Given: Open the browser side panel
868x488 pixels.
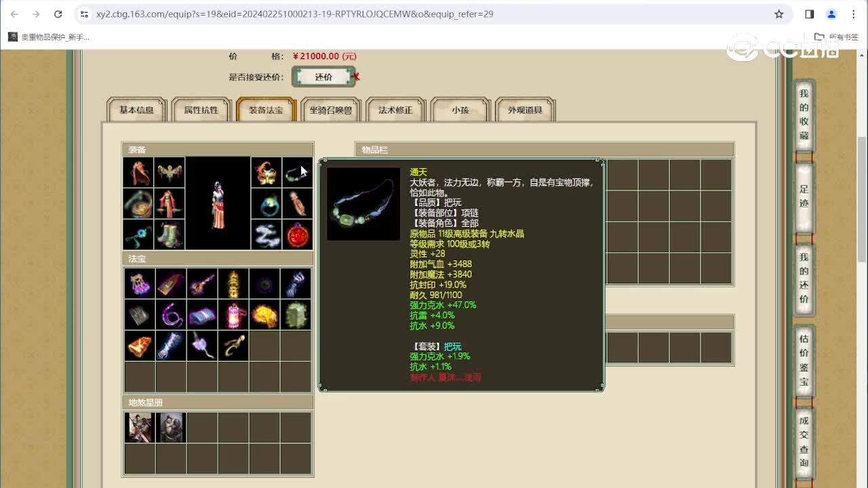Looking at the screenshot, I should 810,14.
